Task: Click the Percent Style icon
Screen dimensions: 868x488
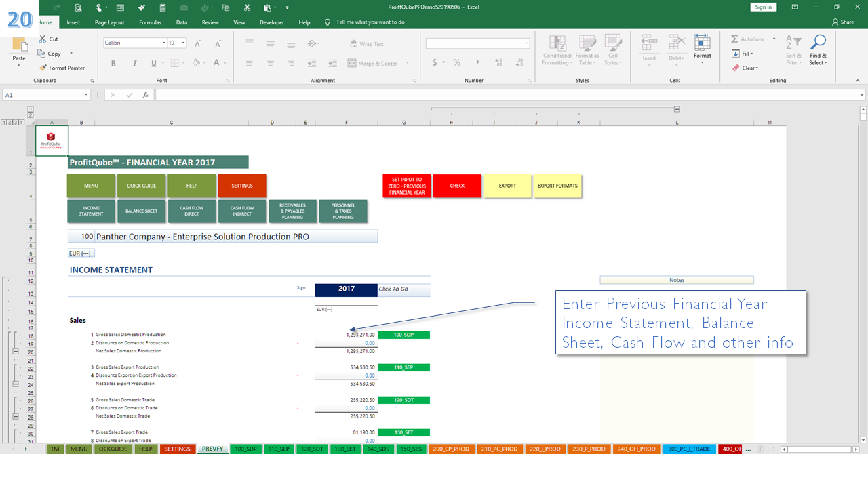Action: (x=457, y=62)
